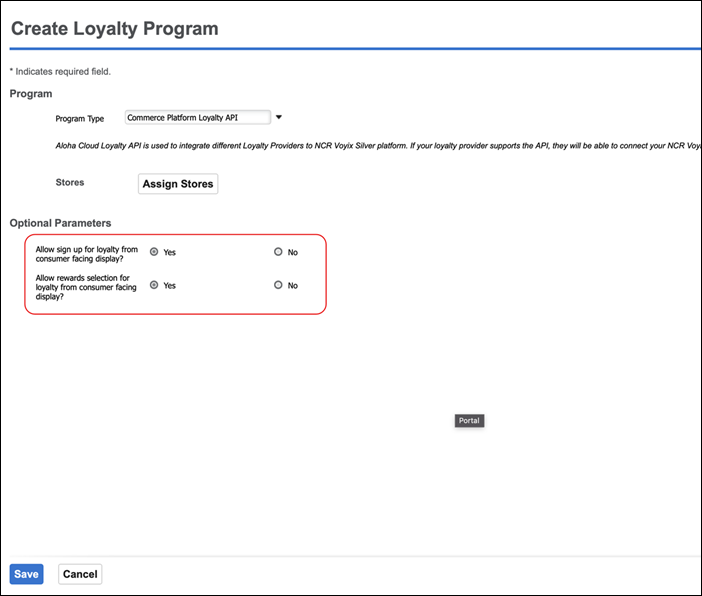Image resolution: width=702 pixels, height=596 pixels.
Task: Click the 'Stores' field label
Action: (x=70, y=183)
